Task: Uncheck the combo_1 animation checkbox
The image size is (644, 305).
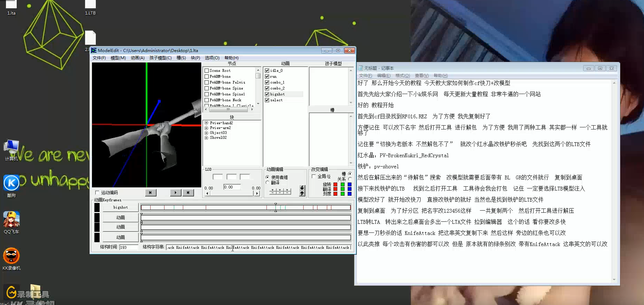Action: (x=267, y=83)
